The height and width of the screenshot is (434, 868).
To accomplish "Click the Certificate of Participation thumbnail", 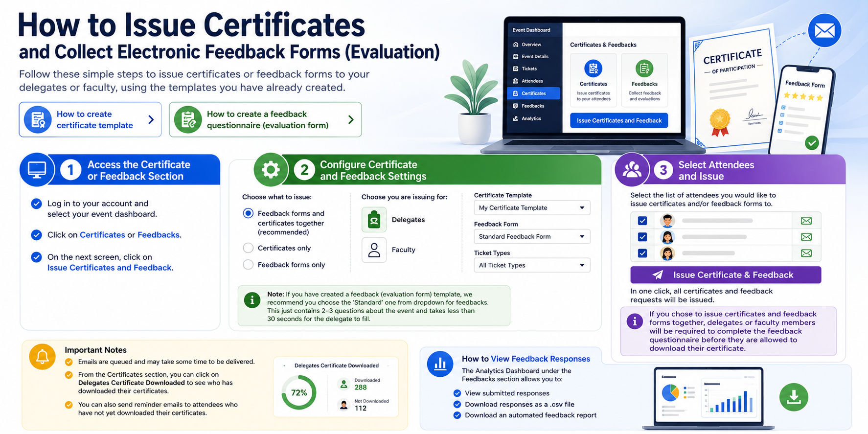I will pyautogui.click(x=732, y=89).
